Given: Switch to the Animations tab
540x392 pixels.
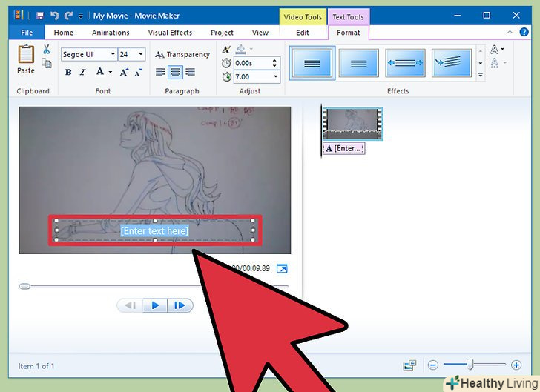Looking at the screenshot, I should pos(111,33).
